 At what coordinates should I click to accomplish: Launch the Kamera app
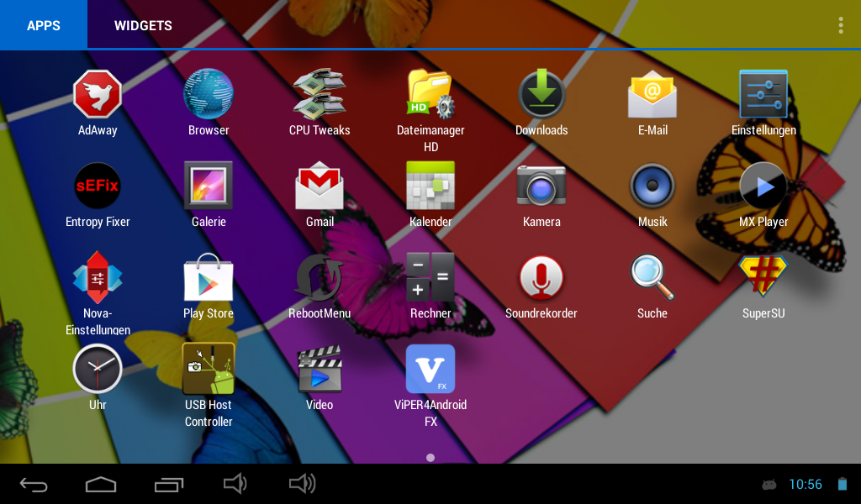point(541,186)
